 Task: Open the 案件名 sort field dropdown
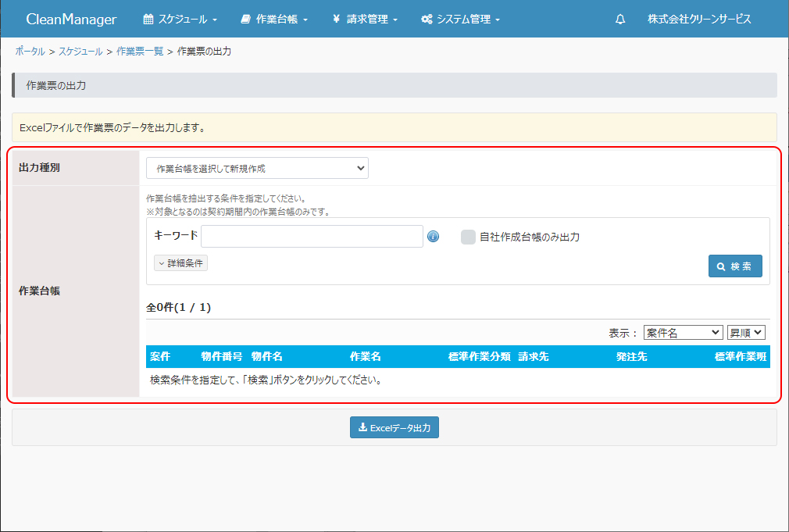[x=683, y=333]
